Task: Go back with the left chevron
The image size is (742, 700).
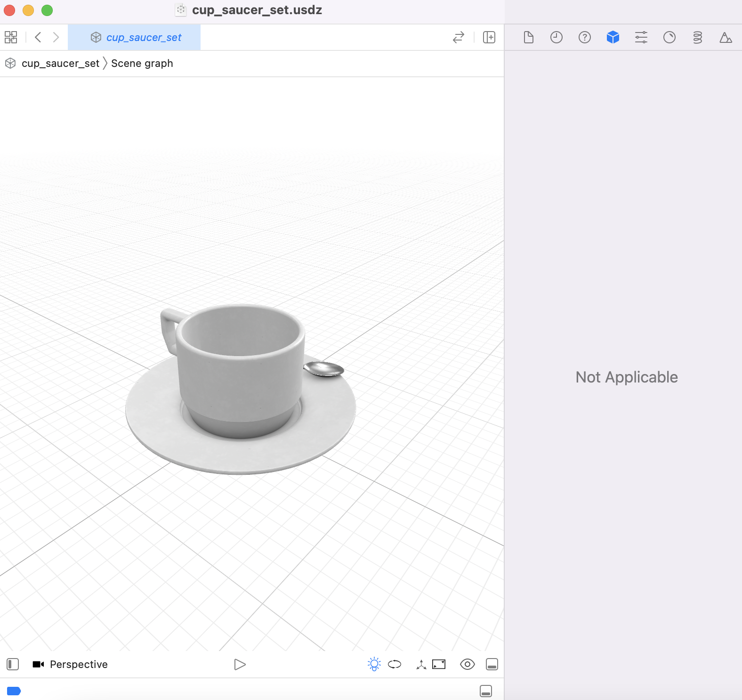Action: click(x=38, y=37)
